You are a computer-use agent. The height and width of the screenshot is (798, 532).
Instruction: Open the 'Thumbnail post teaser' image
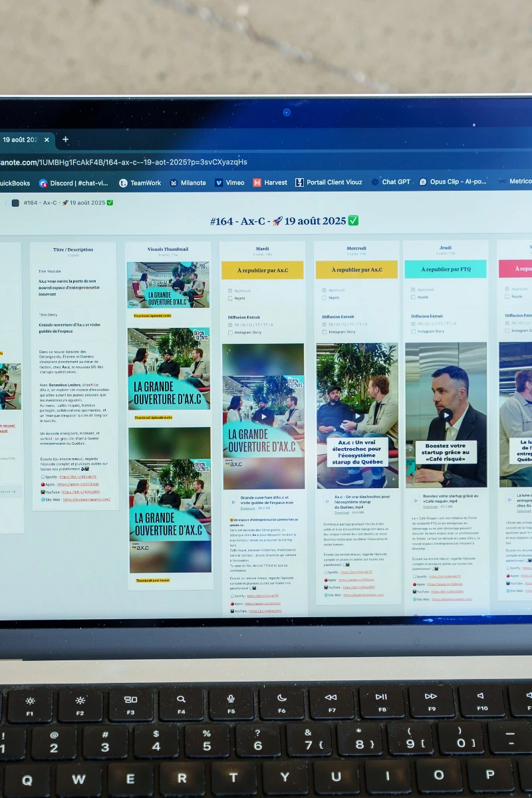pos(170,500)
